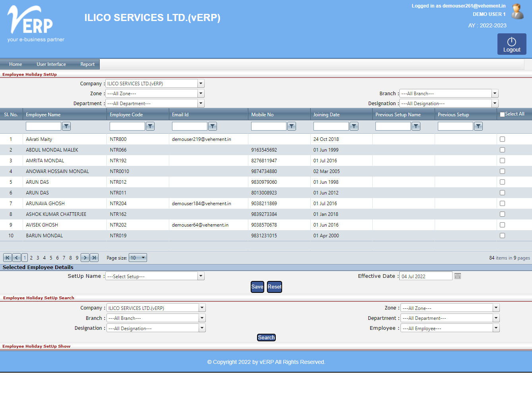Click mobile number 9831231015 cell
The image size is (532, 402).
click(x=264, y=236)
